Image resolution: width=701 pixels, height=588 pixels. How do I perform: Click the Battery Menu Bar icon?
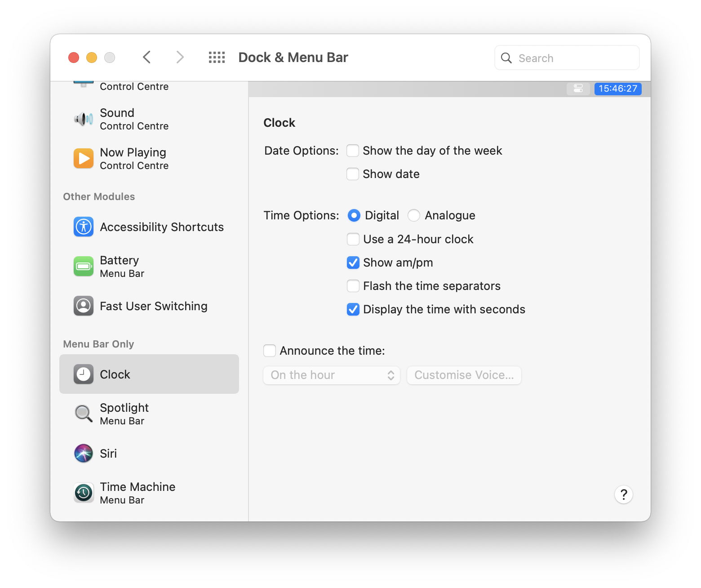tap(83, 266)
